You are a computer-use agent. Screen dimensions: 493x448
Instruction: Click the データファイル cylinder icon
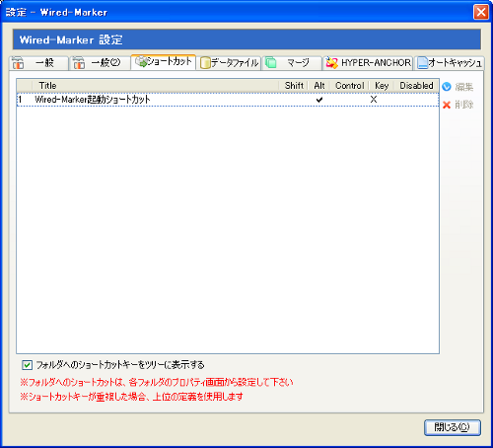(x=205, y=63)
